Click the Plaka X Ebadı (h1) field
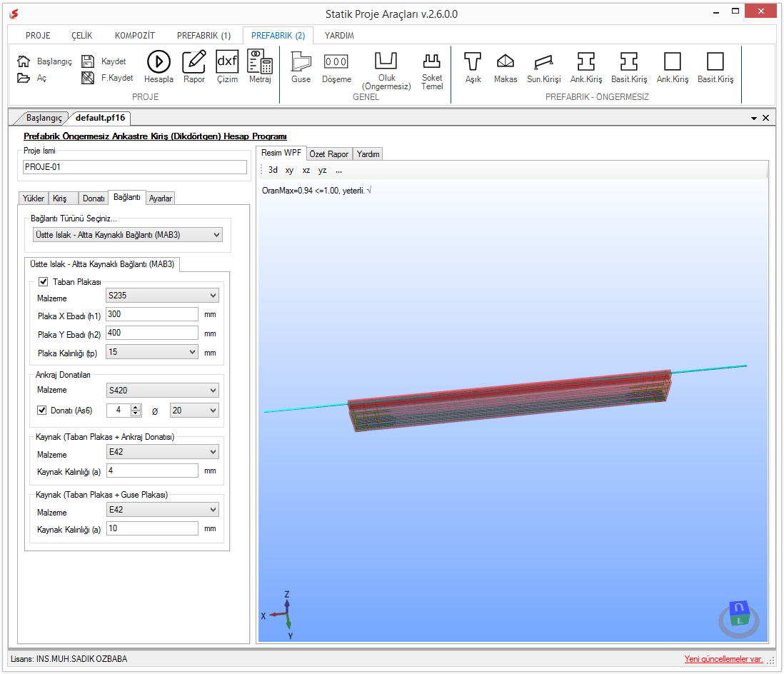This screenshot has height=674, width=784. click(x=152, y=314)
